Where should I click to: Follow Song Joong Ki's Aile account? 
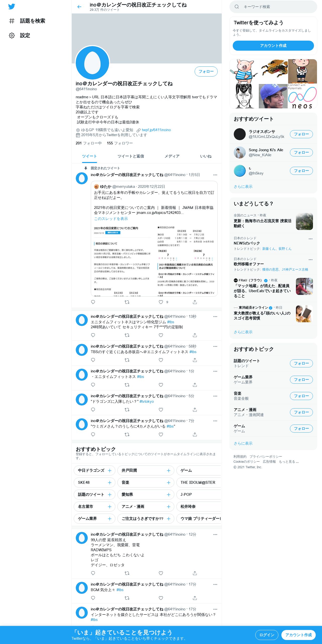301,152
